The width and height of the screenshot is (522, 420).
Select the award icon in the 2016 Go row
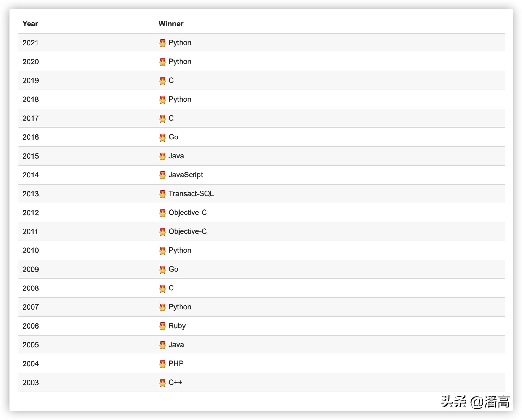(x=162, y=137)
